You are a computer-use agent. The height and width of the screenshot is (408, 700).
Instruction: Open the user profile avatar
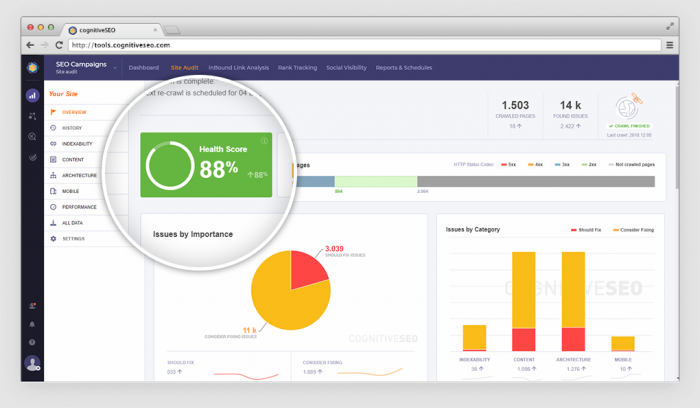(32, 363)
